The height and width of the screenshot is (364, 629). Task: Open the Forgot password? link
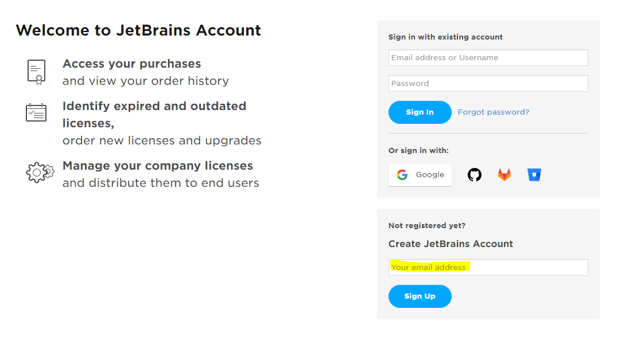pos(494,112)
